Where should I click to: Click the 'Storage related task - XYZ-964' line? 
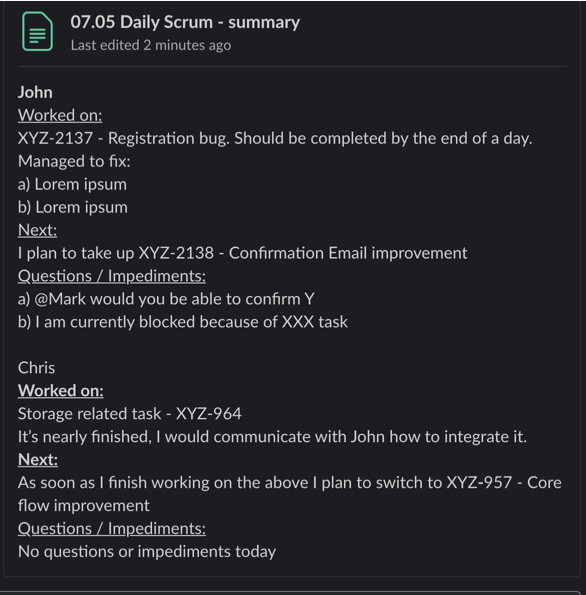(x=129, y=414)
